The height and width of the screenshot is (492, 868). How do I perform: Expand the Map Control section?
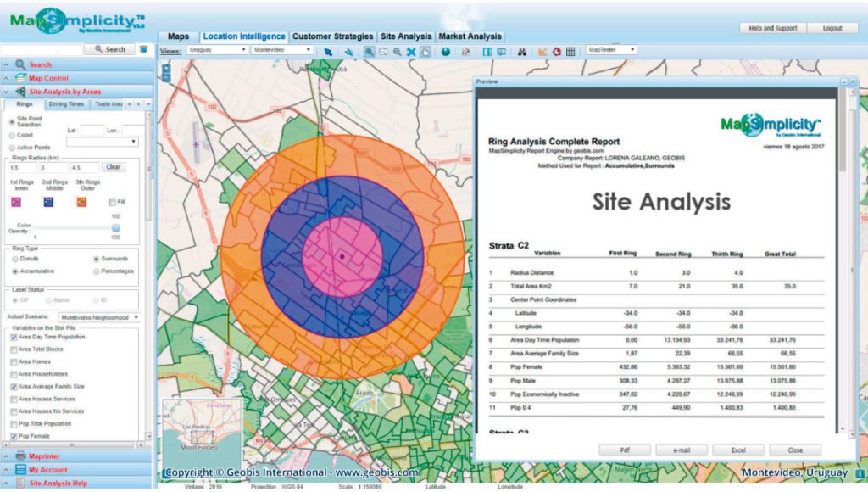pyautogui.click(x=6, y=78)
